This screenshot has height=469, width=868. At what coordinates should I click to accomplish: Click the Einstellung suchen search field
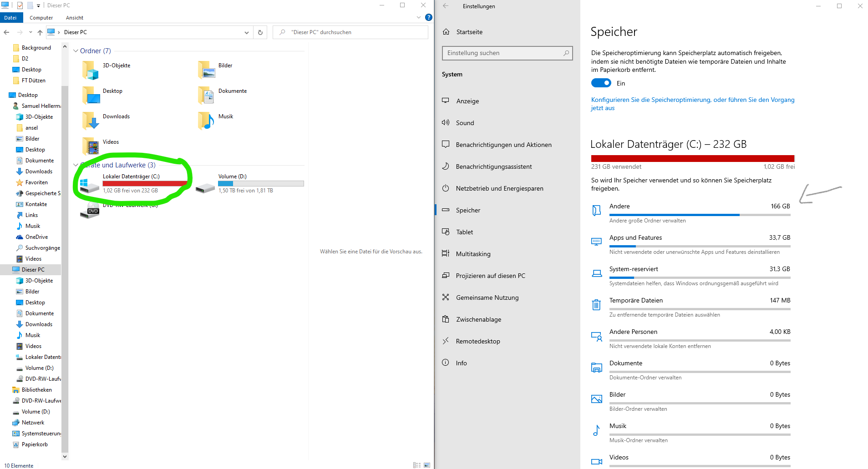[507, 53]
